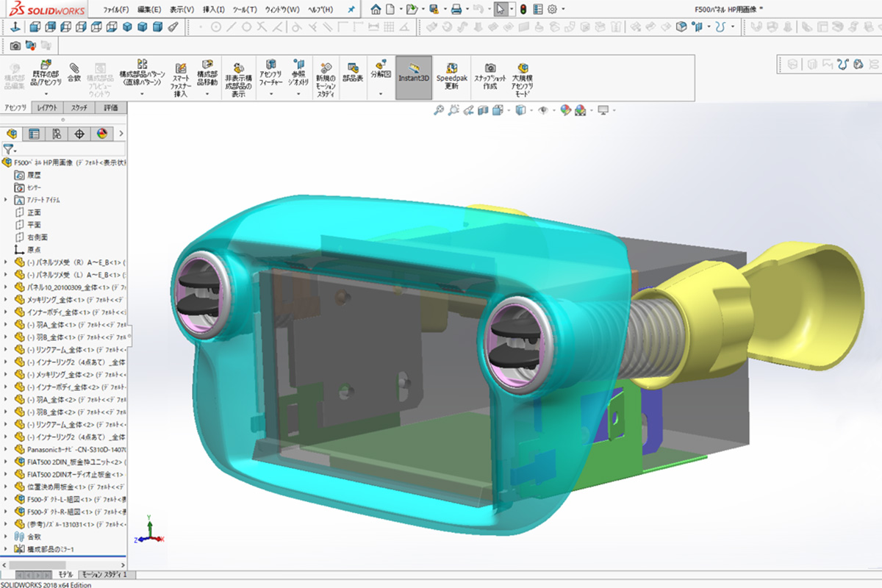This screenshot has width=882, height=588.
Task: Open the dropdown under 分解図
Action: coord(380,94)
